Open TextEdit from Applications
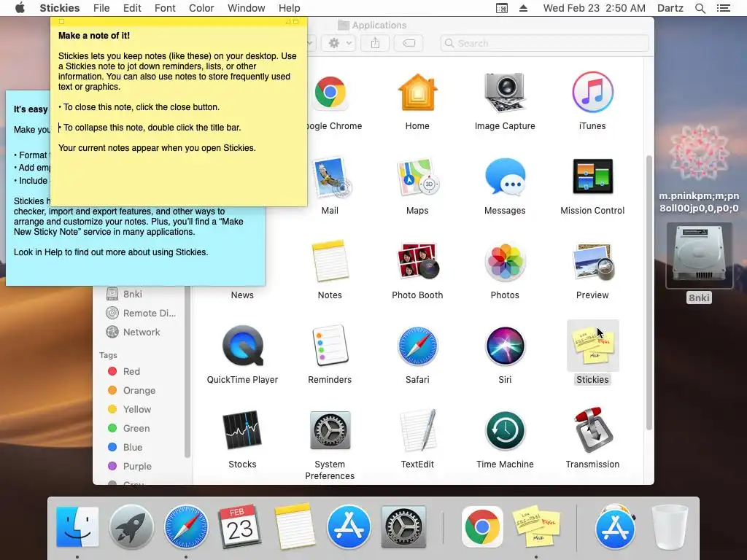747x560 pixels. point(418,430)
